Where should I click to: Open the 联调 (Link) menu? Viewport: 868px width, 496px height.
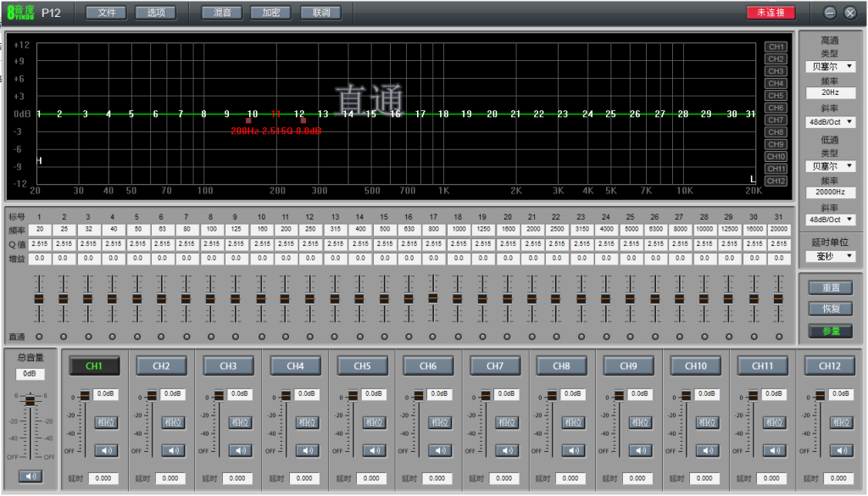point(321,13)
